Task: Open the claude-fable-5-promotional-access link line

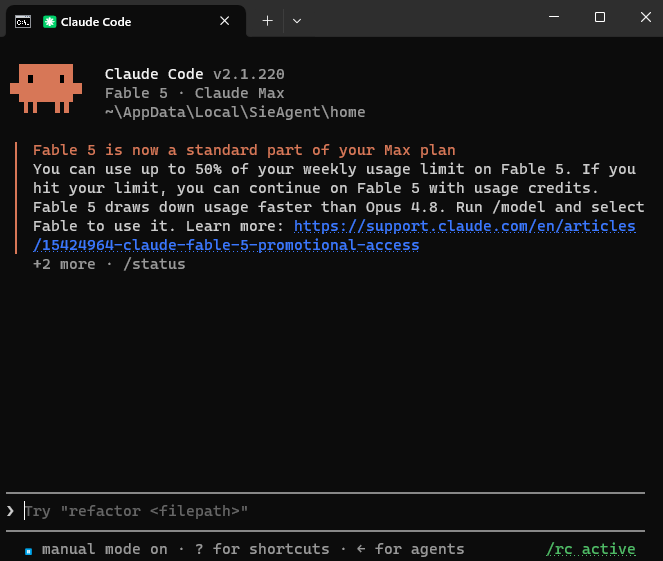Action: pos(226,245)
